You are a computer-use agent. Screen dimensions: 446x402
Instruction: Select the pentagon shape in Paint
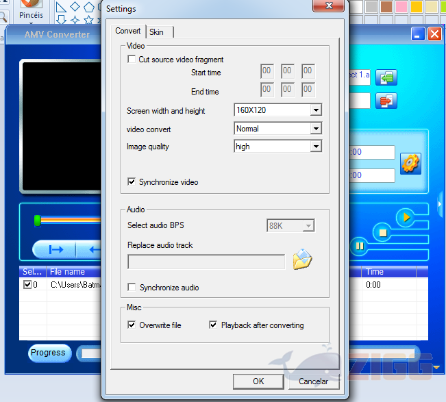tap(89, 7)
